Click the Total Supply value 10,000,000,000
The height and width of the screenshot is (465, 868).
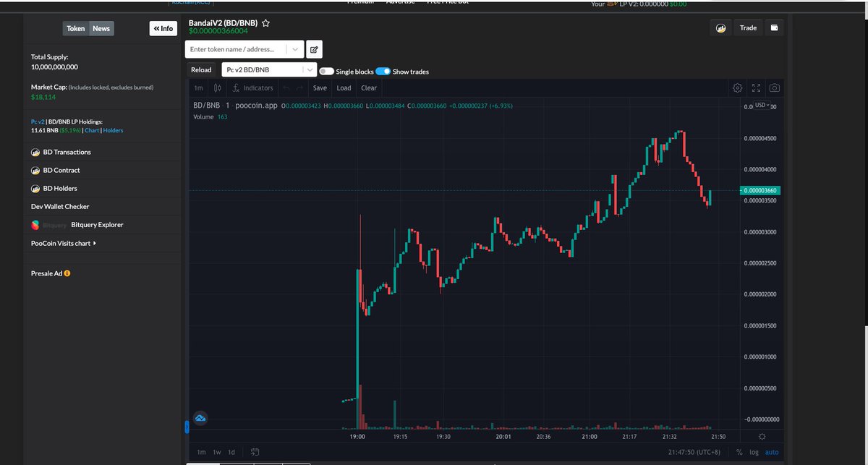coord(54,67)
